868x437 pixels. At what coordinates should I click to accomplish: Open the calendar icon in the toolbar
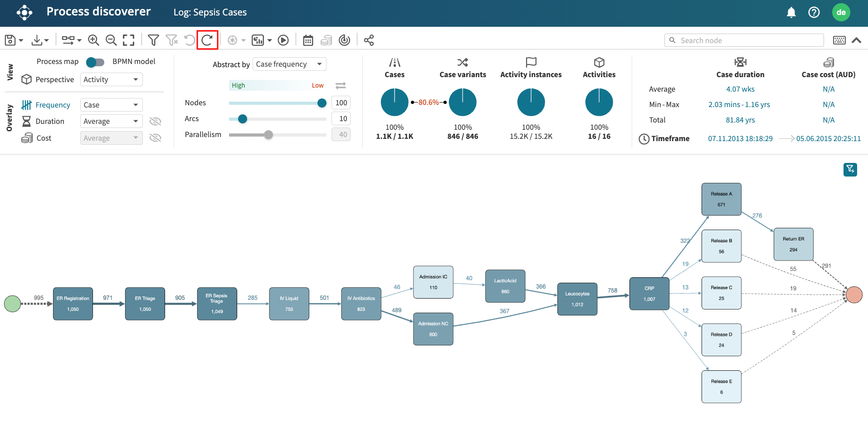click(x=308, y=40)
